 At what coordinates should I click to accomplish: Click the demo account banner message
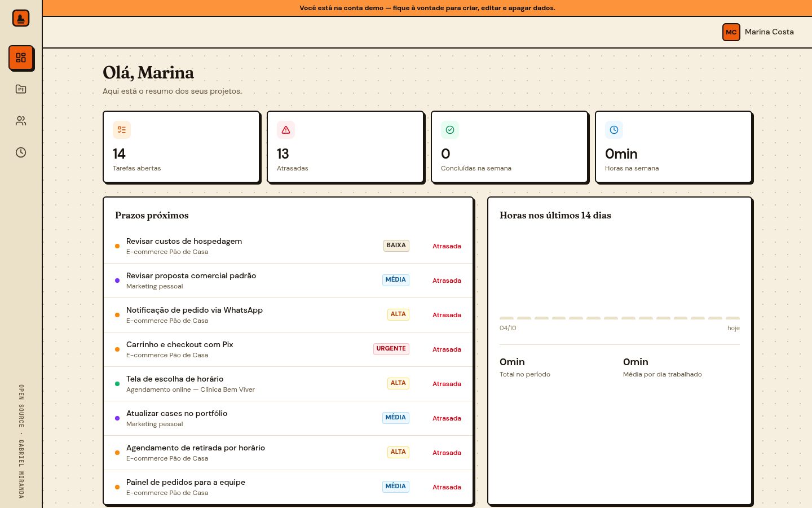click(427, 8)
